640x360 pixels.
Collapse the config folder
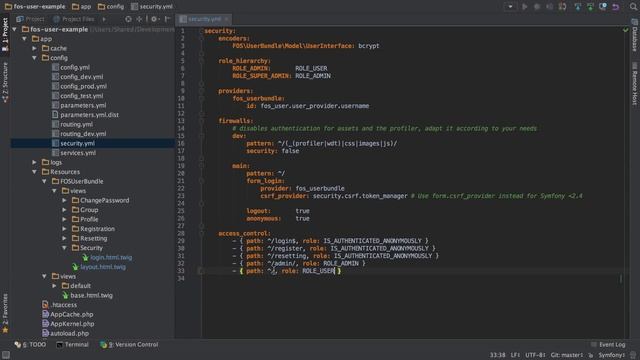click(x=35, y=58)
